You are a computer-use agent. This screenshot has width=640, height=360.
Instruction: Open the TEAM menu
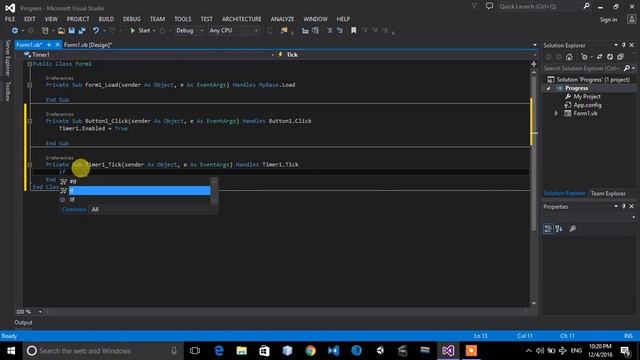point(157,19)
